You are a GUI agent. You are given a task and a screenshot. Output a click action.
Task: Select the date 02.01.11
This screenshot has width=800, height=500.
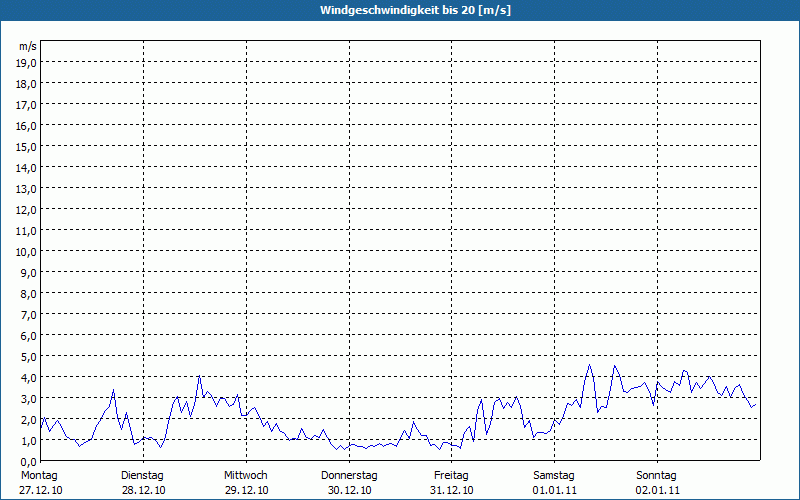pos(658,491)
